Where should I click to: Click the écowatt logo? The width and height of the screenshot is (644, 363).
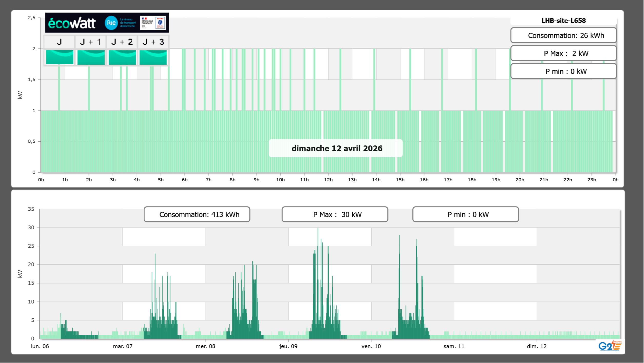tap(72, 23)
